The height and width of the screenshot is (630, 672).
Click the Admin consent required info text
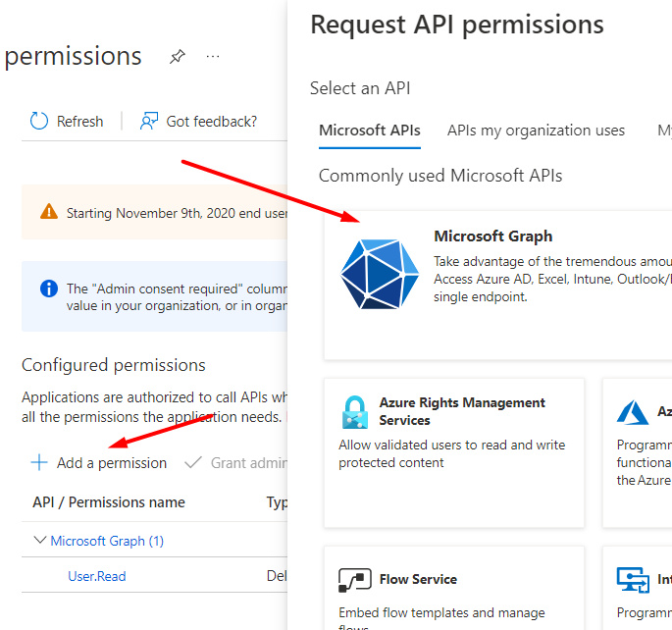point(177,297)
